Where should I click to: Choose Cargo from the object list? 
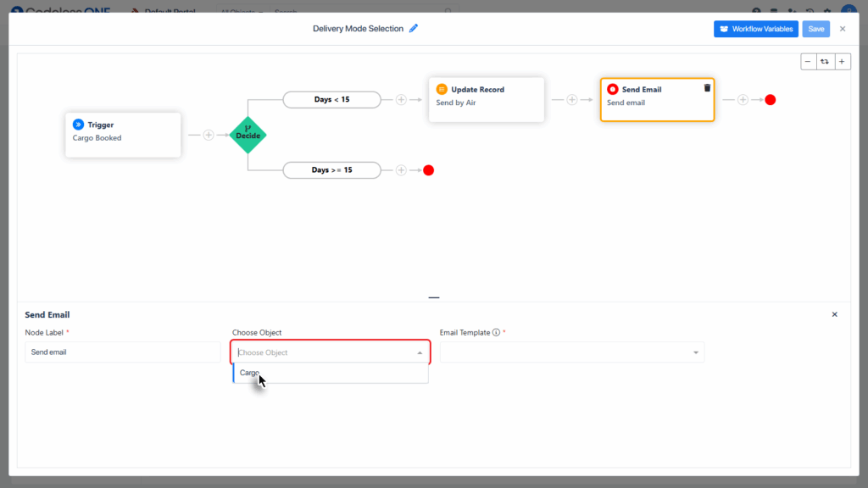click(250, 373)
